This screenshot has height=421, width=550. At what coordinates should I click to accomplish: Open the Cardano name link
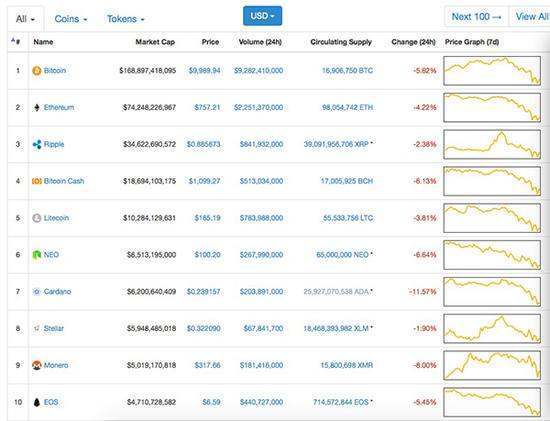[57, 292]
